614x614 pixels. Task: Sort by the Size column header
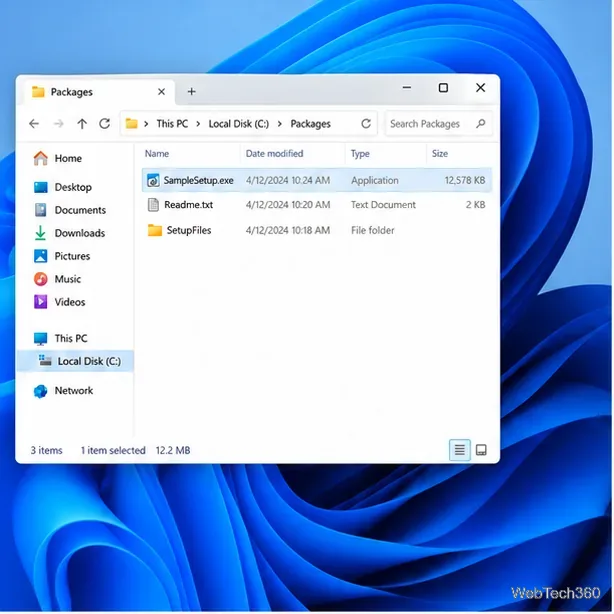[440, 154]
